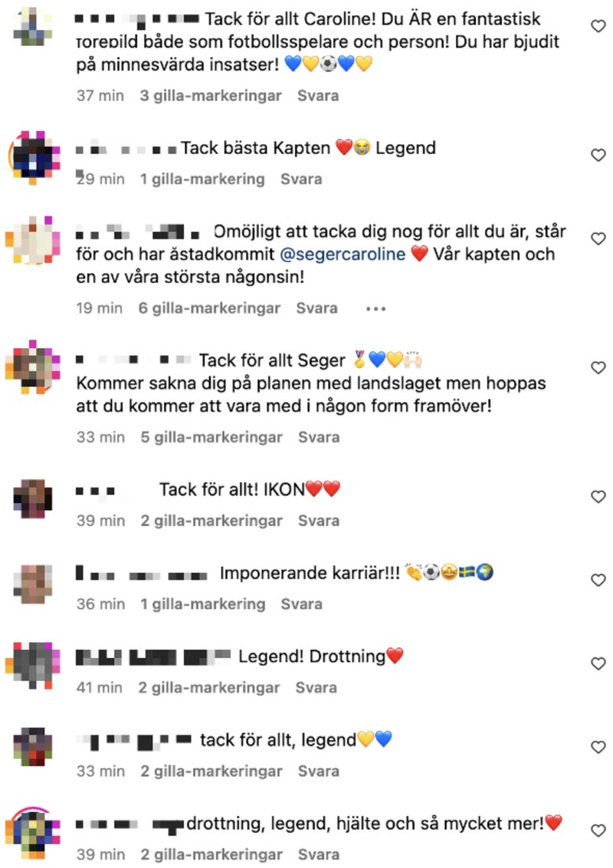Open 3 gilla-markeringar on the first comment
Screen dimensions: 613x868
[x=211, y=96]
